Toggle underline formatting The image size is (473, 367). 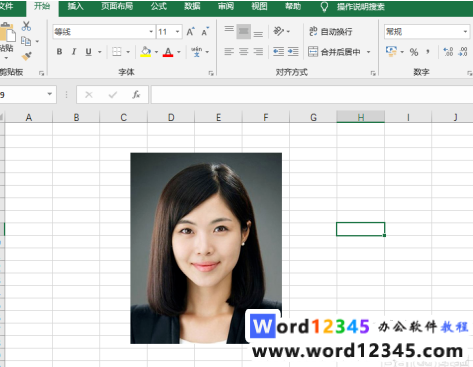(x=88, y=52)
